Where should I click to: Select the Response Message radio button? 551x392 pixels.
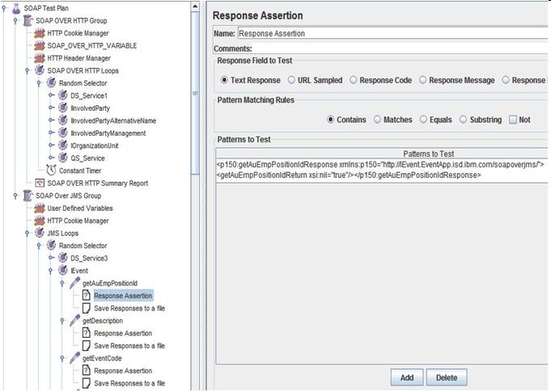(422, 80)
